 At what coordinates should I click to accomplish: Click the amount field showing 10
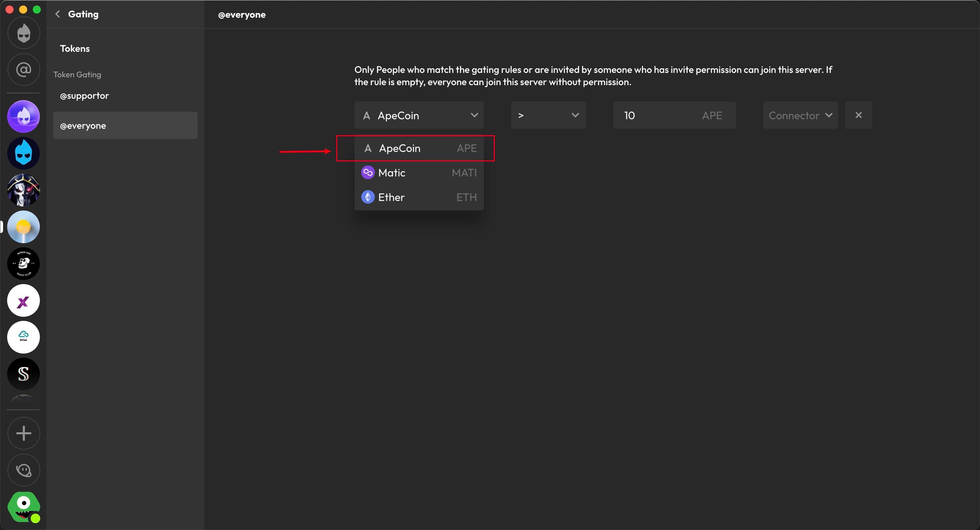click(x=674, y=115)
